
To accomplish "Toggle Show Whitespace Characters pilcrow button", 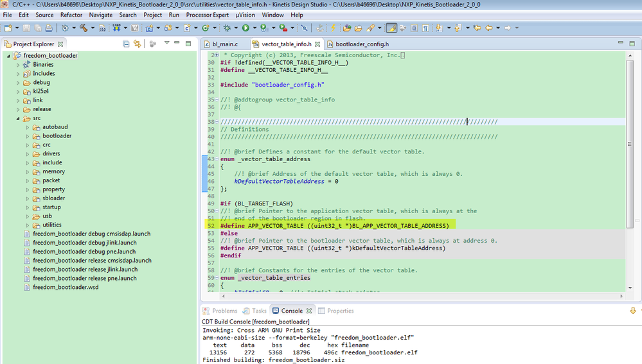I will point(425,28).
